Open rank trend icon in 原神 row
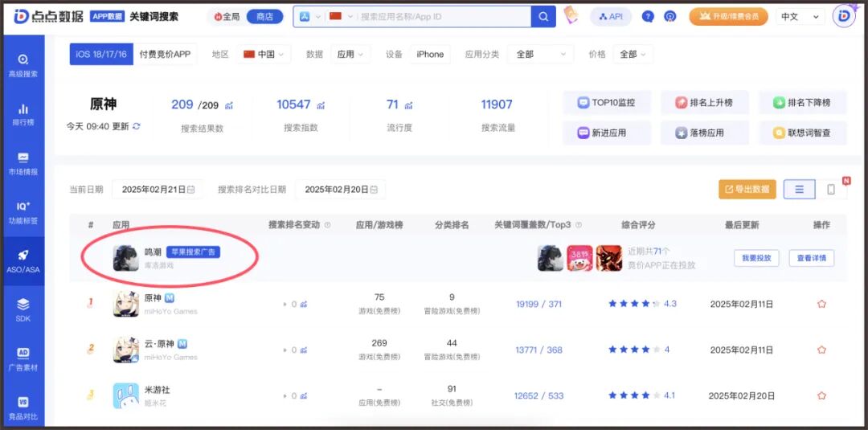Image resolution: width=868 pixels, height=430 pixels. click(303, 304)
